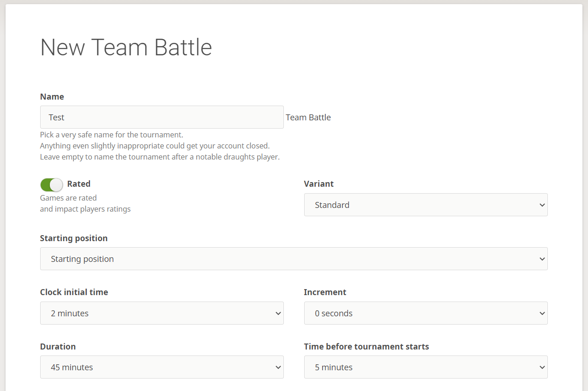588x391 pixels.
Task: Click inside the tournament Name field
Action: pyautogui.click(x=162, y=117)
